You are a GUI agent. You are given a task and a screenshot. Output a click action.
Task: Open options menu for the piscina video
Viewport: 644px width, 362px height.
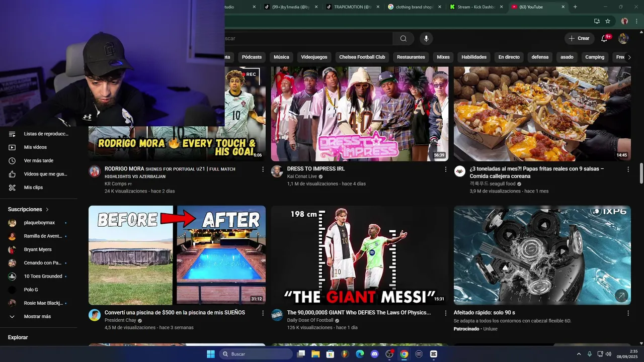[263, 313]
